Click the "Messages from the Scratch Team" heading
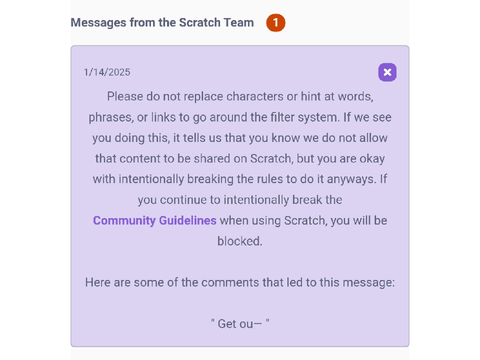The width and height of the screenshot is (480, 360). 162,23
